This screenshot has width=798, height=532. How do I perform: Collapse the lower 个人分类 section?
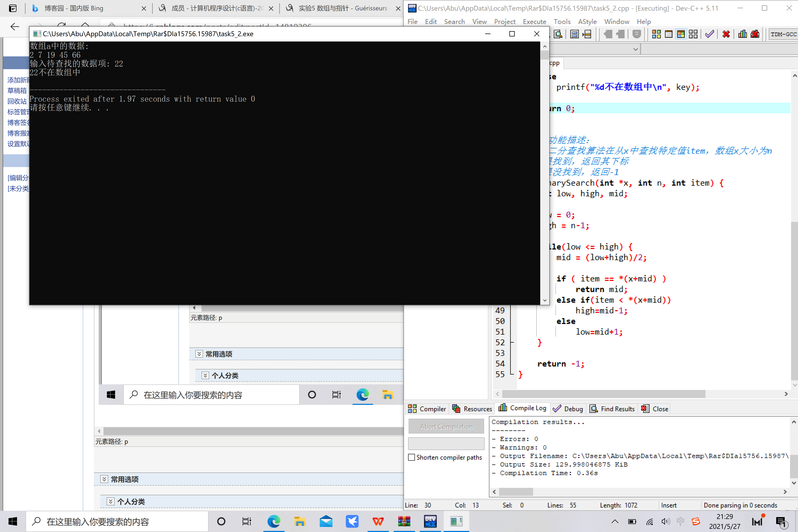point(111,501)
